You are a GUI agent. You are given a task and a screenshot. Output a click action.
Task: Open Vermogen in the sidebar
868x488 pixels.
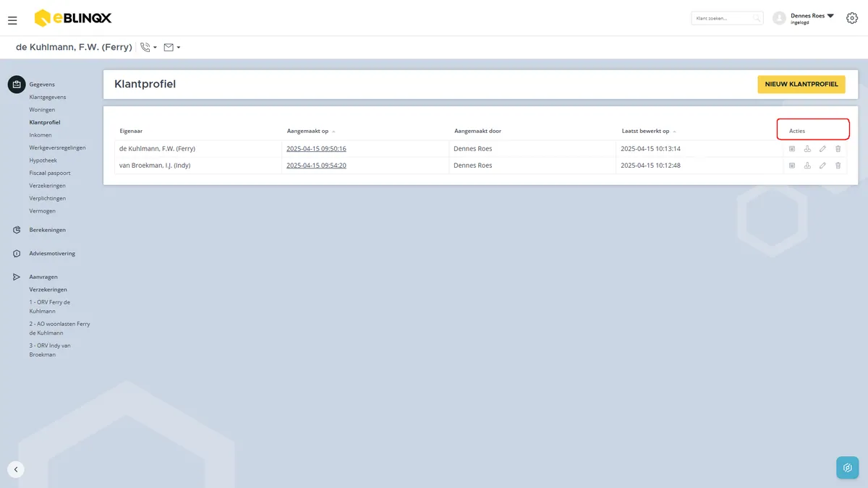tap(43, 211)
